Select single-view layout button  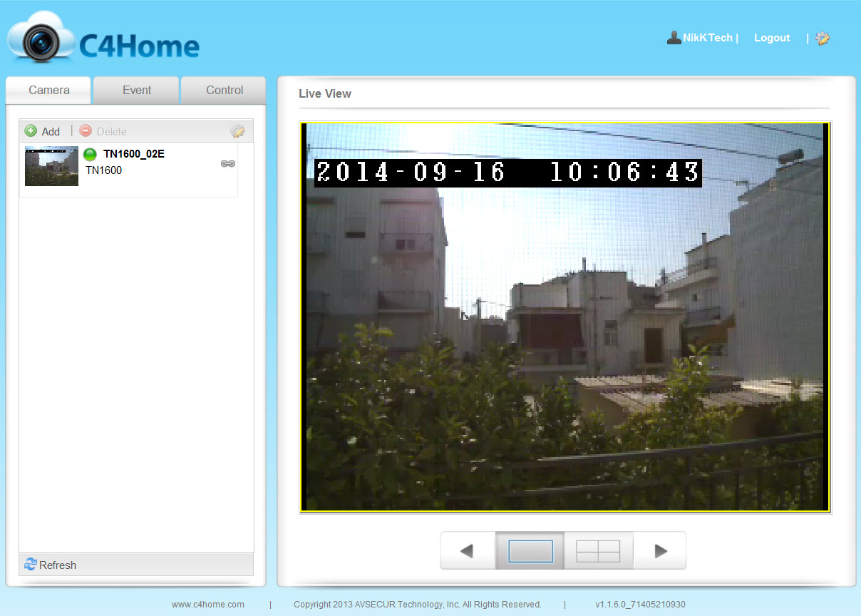click(530, 550)
